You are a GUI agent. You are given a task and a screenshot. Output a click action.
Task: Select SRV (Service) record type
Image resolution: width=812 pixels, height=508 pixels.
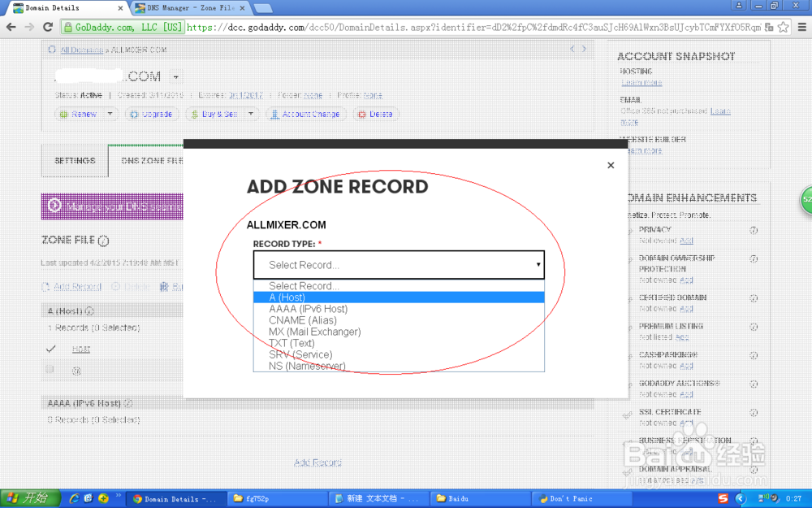399,354
